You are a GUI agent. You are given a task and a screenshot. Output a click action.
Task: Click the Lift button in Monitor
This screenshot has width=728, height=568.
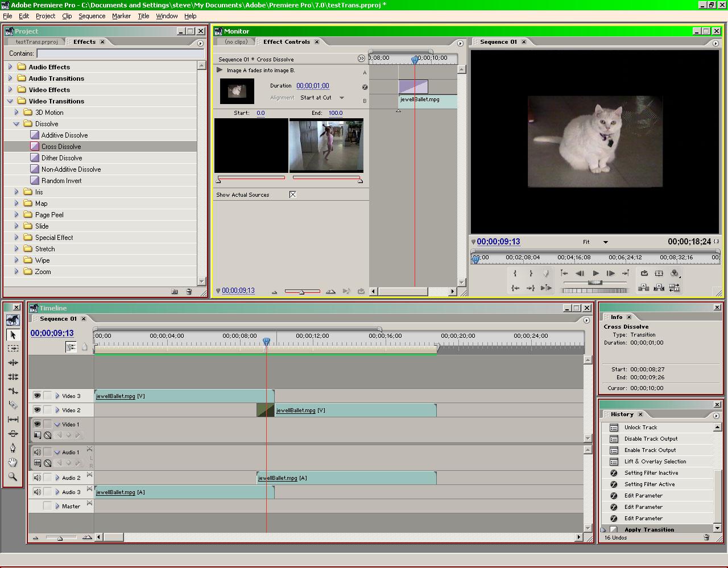coord(644,288)
